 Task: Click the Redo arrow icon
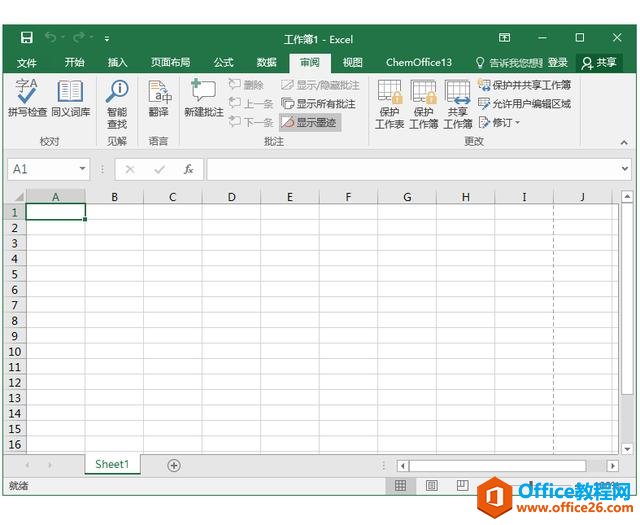click(79, 38)
